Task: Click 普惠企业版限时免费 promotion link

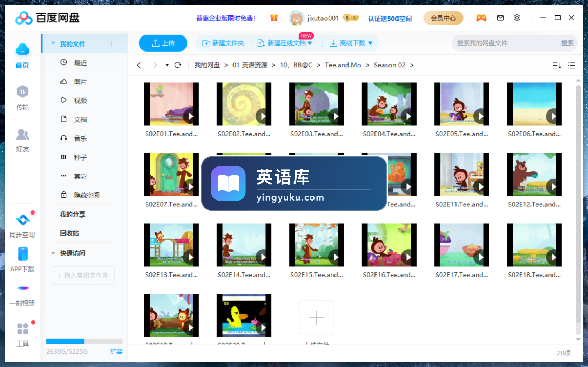Action: click(226, 18)
